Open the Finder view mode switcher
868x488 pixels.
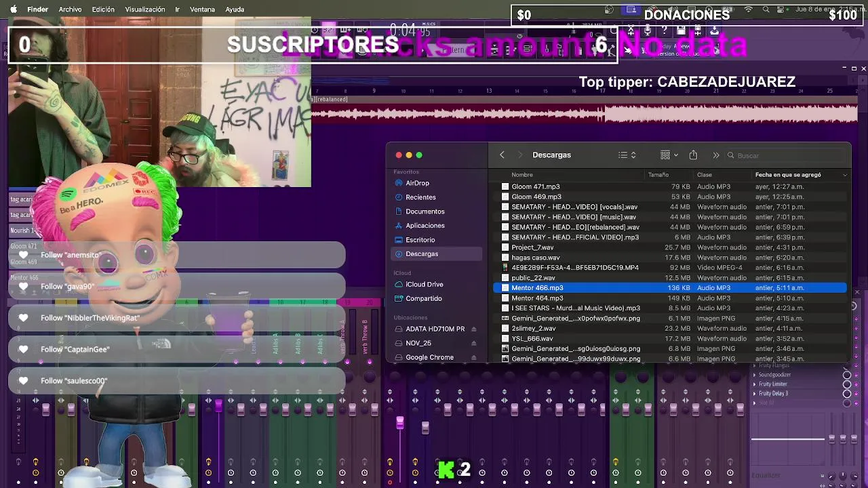pos(627,155)
